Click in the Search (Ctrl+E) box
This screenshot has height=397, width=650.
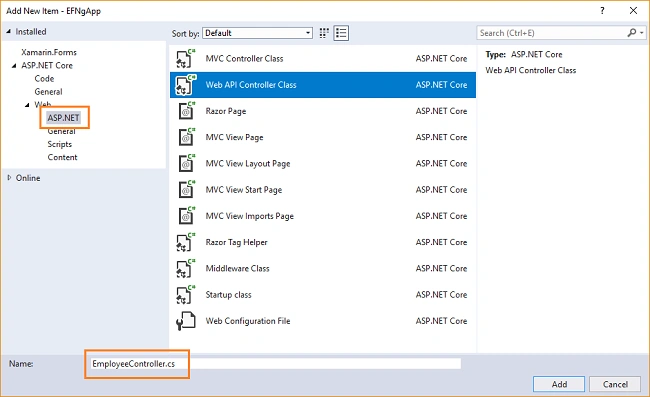coord(551,33)
